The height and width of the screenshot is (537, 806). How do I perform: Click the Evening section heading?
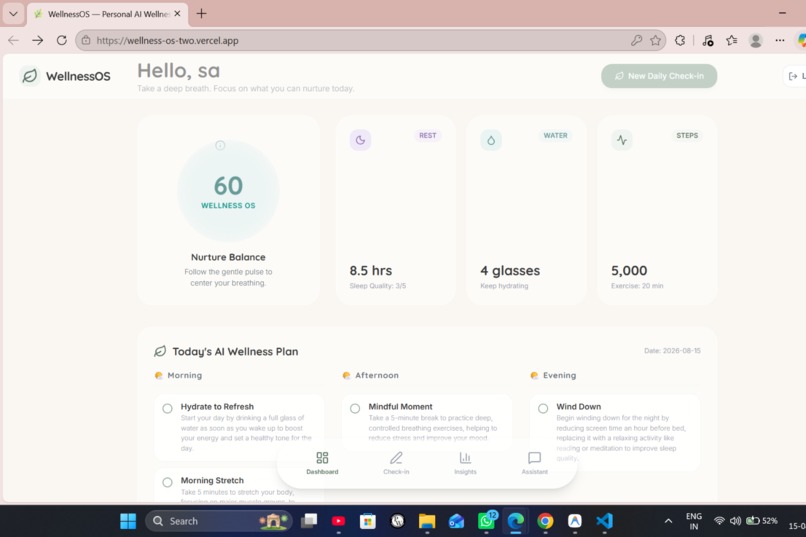pyautogui.click(x=559, y=375)
